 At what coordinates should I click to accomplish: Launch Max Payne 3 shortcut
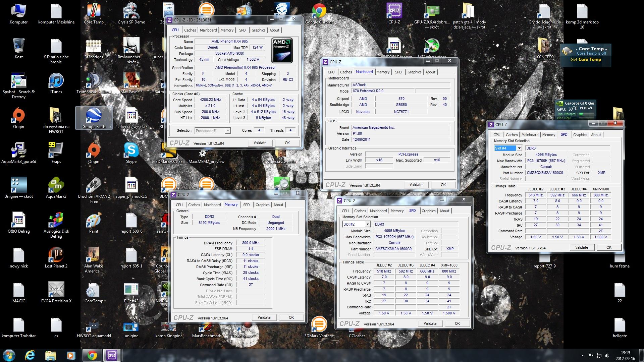click(x=131, y=84)
